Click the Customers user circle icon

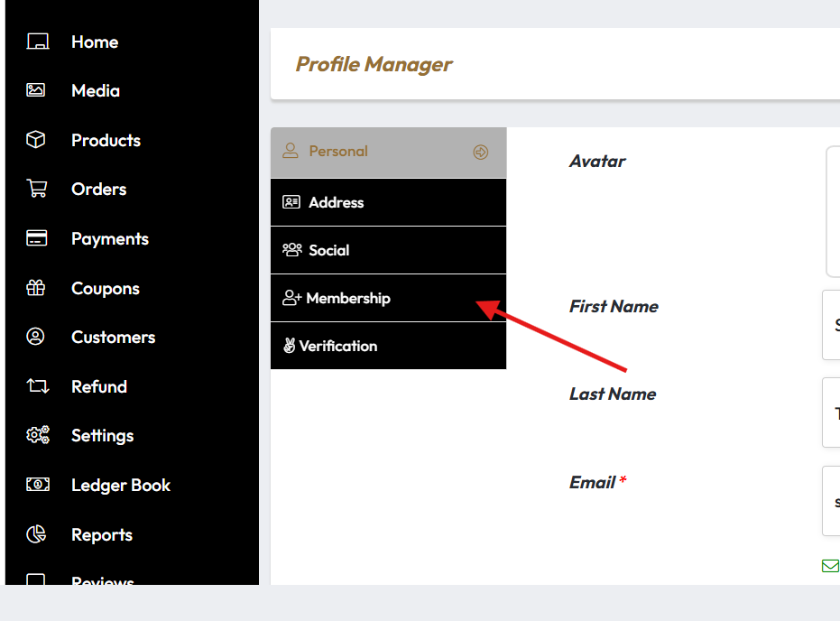pos(36,337)
